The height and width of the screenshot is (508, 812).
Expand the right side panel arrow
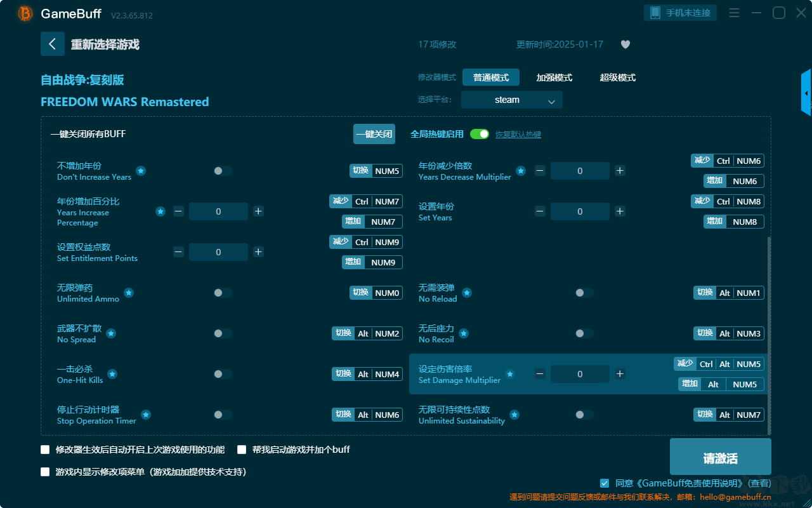[x=806, y=93]
